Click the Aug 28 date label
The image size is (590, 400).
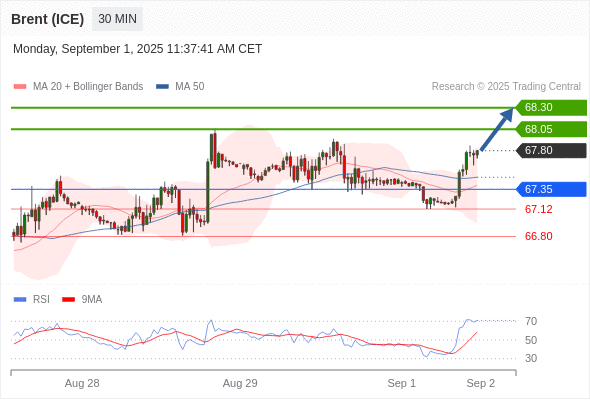82,383
